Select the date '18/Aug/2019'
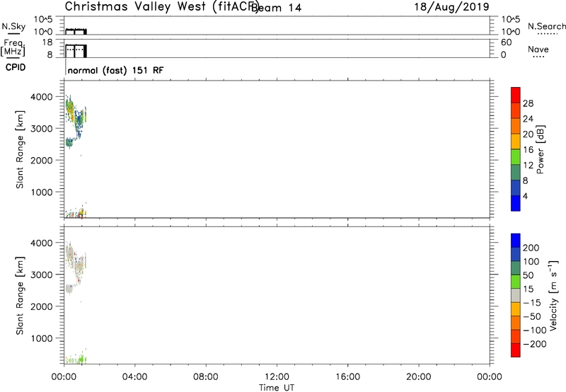This screenshot has width=566, height=392. coord(451,7)
